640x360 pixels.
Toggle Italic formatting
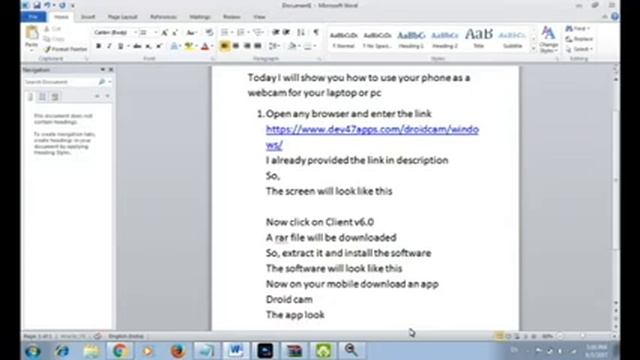109,47
